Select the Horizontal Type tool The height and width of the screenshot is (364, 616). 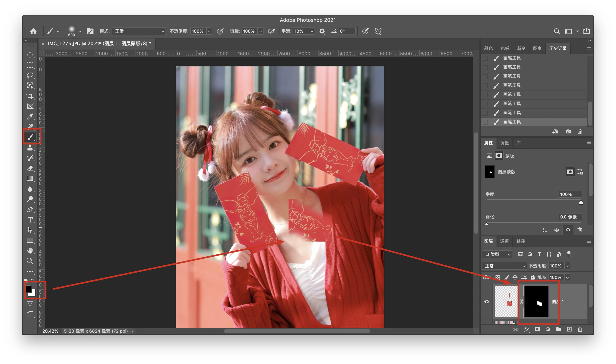[30, 220]
